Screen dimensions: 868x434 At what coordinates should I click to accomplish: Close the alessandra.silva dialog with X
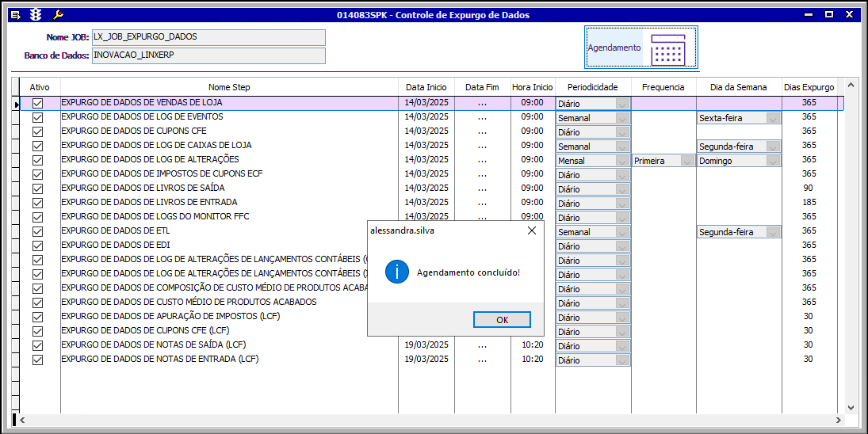[x=531, y=231]
